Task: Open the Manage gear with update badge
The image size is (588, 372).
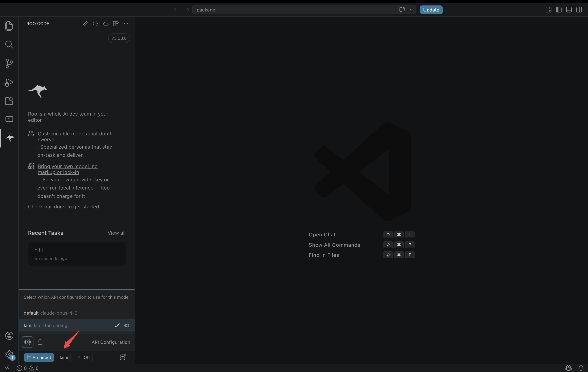Action: tap(10, 355)
